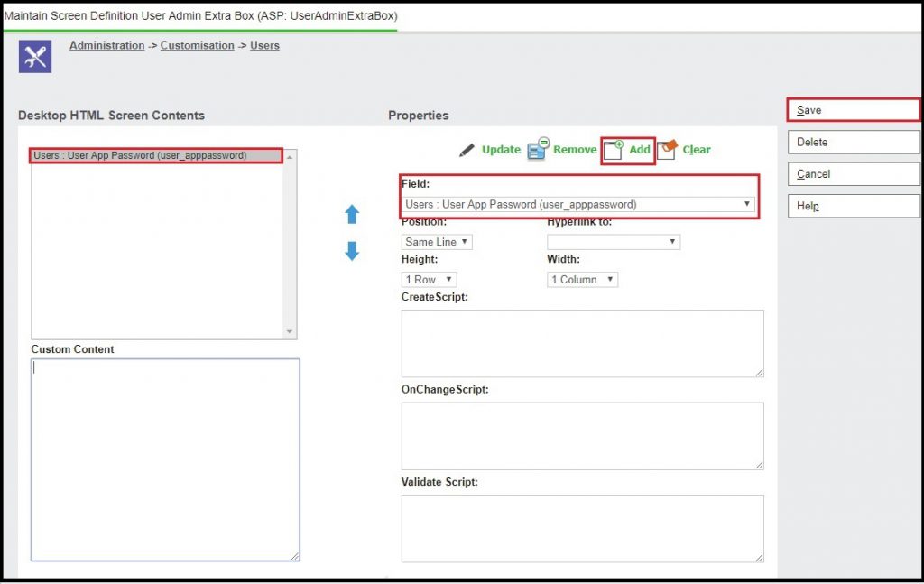Open the Width dropdown showing 1 Column
Viewport: 924px width, 584px height.
582,279
